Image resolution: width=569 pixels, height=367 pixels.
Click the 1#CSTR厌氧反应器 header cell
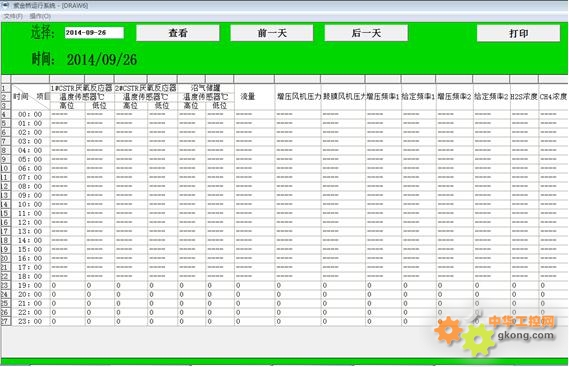[82, 88]
